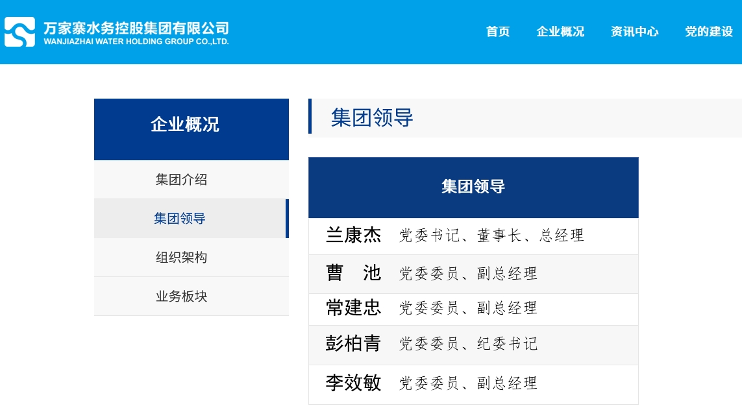Screen dimensions: 742x412
Task: Click the Wanjiazhai Water wave logo icon
Action: coord(20,32)
